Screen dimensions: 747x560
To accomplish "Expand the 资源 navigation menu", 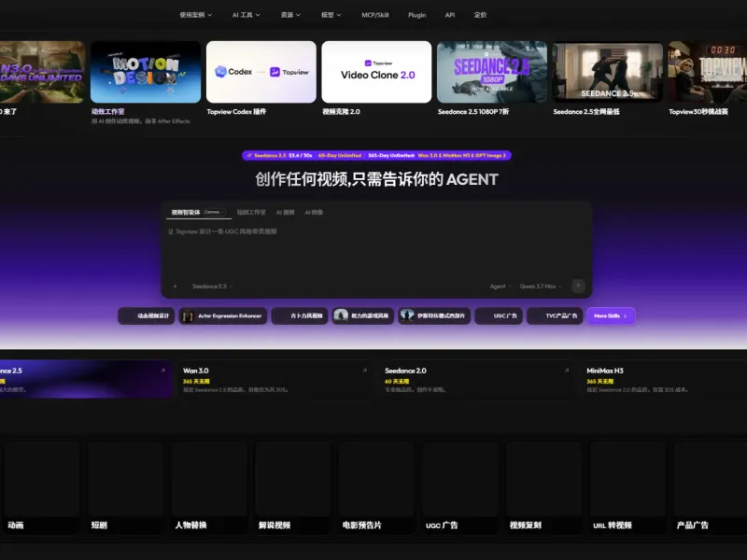I will pos(290,15).
